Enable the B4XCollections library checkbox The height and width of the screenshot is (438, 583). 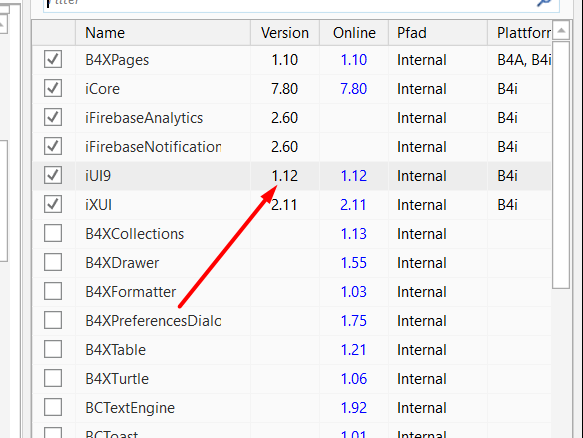click(x=53, y=234)
